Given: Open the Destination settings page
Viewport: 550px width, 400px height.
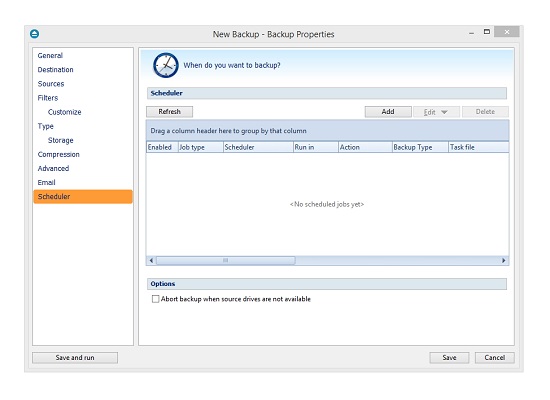Looking at the screenshot, I should tap(55, 69).
